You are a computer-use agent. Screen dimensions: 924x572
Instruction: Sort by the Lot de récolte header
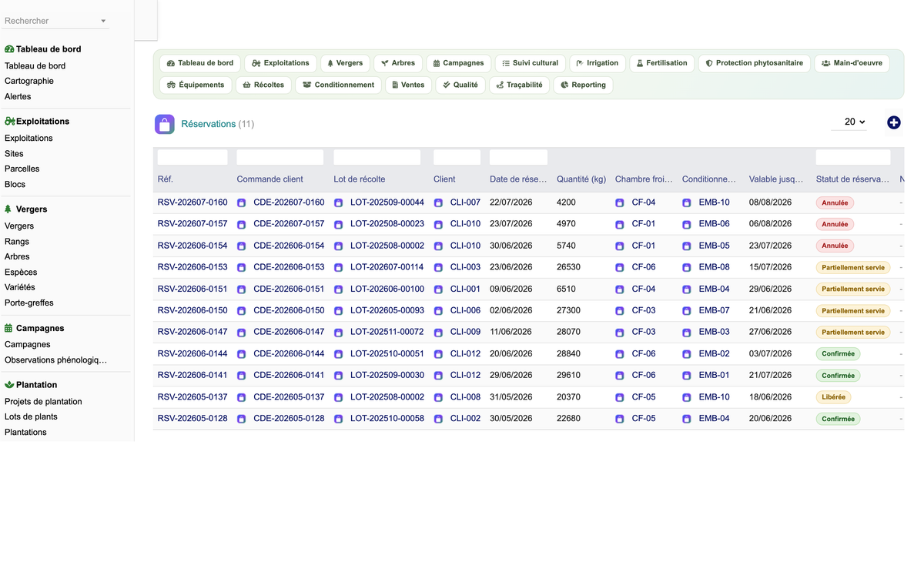[360, 179]
